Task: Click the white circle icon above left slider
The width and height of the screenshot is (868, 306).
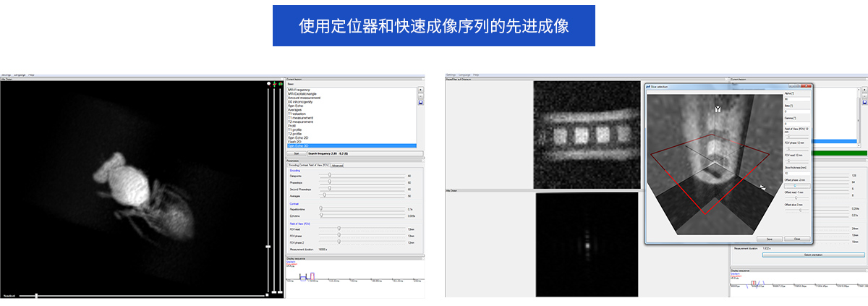Action: point(268,84)
